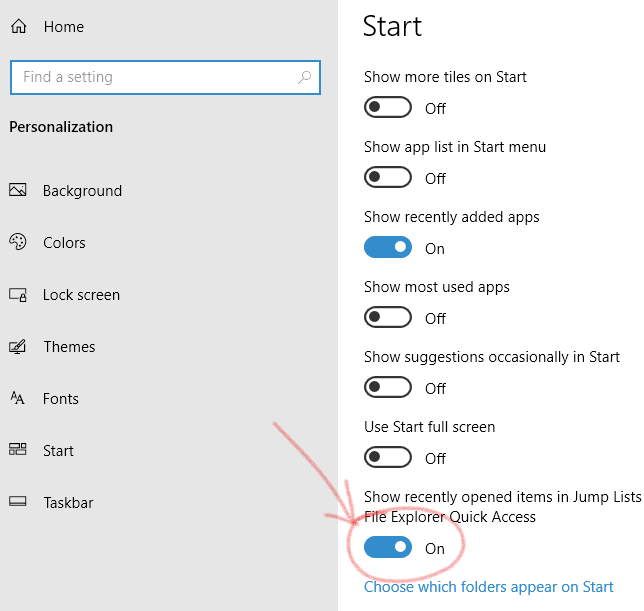Click the Themes brush icon
The width and height of the screenshot is (644, 611).
18,347
